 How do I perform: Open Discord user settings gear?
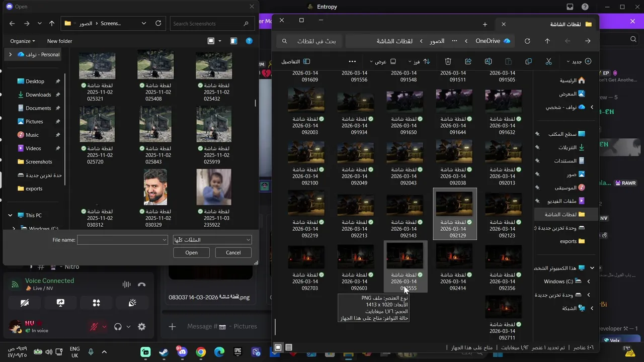[x=142, y=327]
